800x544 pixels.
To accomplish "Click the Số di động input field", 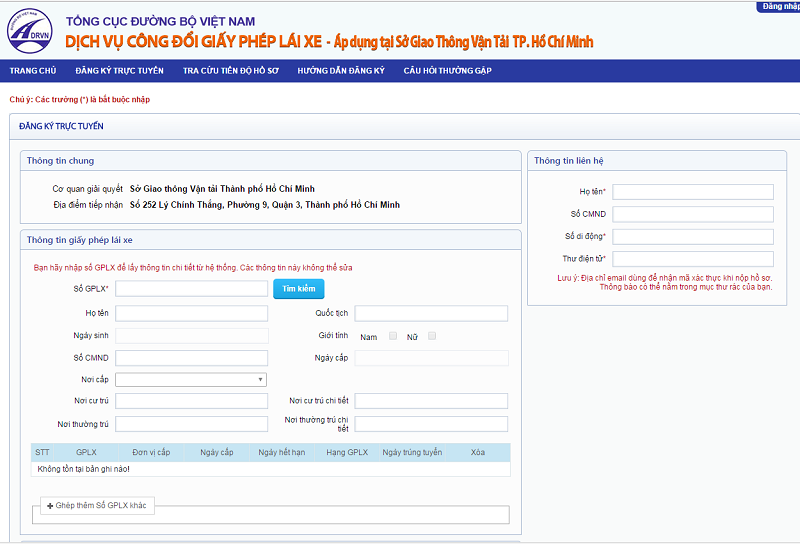I will point(693,237).
